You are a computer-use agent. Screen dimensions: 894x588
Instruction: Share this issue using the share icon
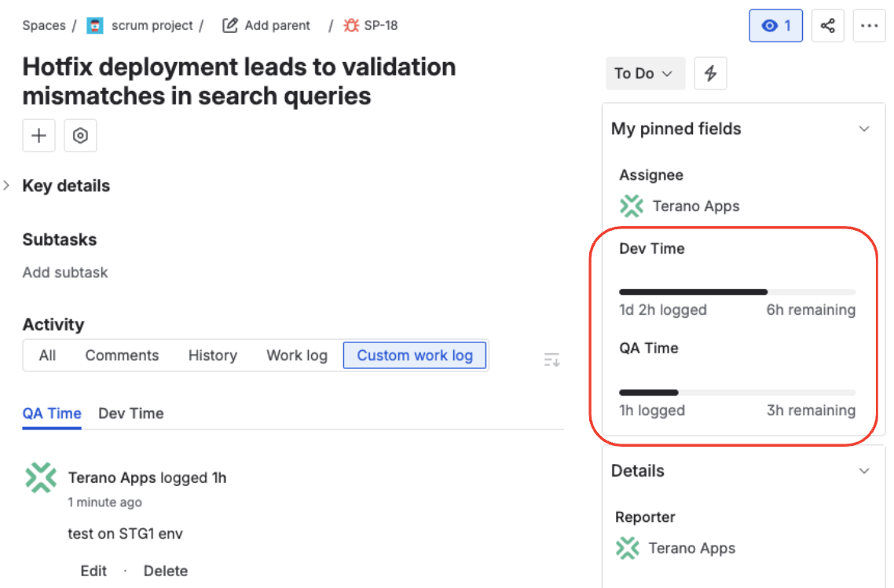827,25
